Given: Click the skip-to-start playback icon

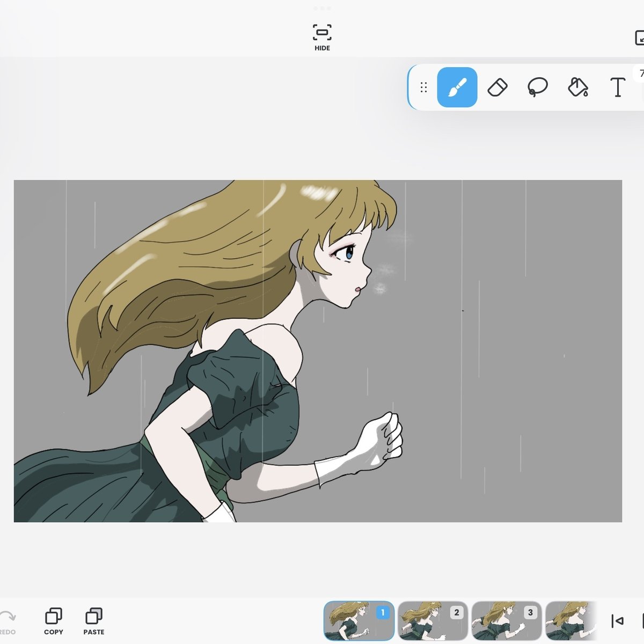Looking at the screenshot, I should click(x=616, y=621).
